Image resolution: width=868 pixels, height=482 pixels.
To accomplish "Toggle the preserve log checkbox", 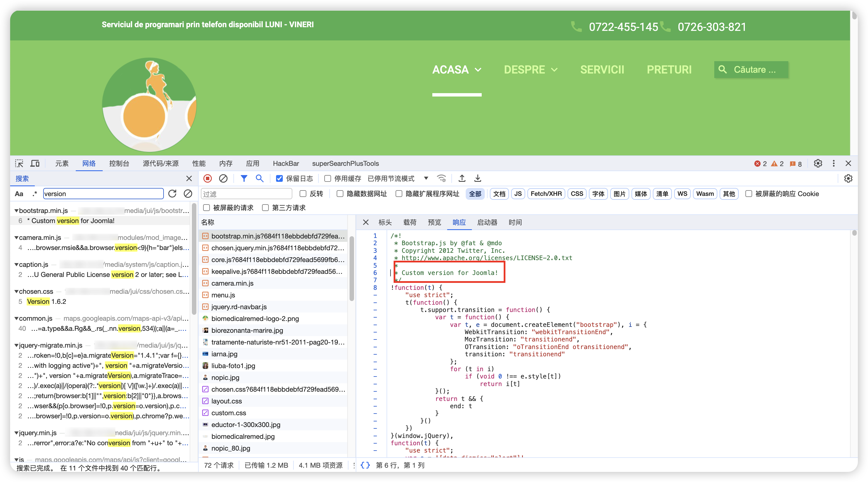I will pyautogui.click(x=279, y=179).
